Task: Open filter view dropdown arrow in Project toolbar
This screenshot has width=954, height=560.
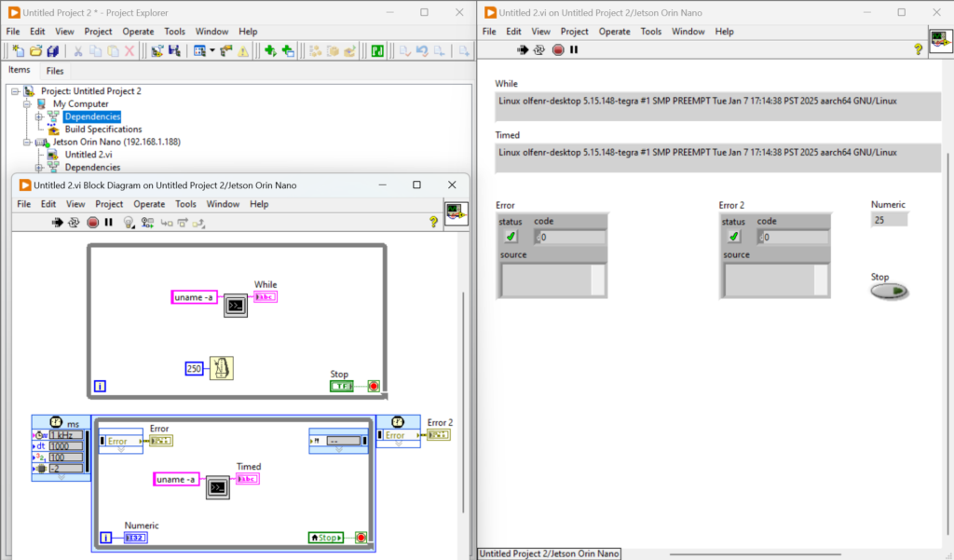Action: 212,51
